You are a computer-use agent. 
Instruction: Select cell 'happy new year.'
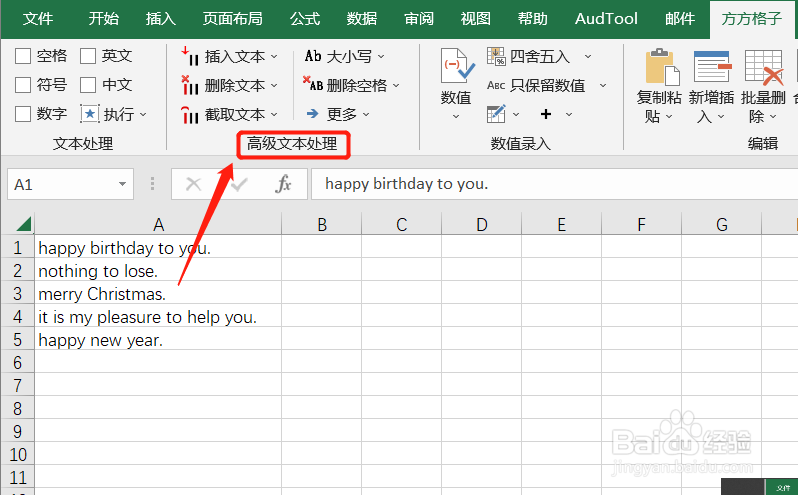(x=158, y=340)
